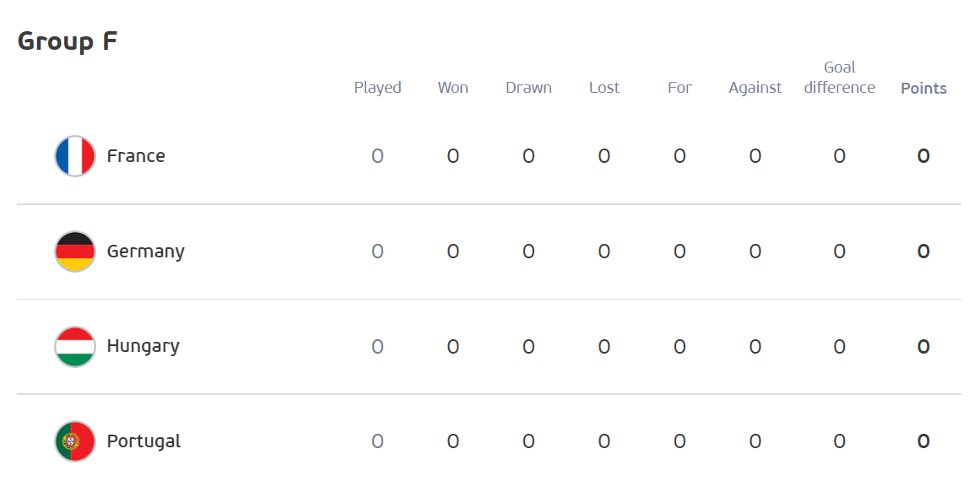Click the For column header

tap(680, 88)
